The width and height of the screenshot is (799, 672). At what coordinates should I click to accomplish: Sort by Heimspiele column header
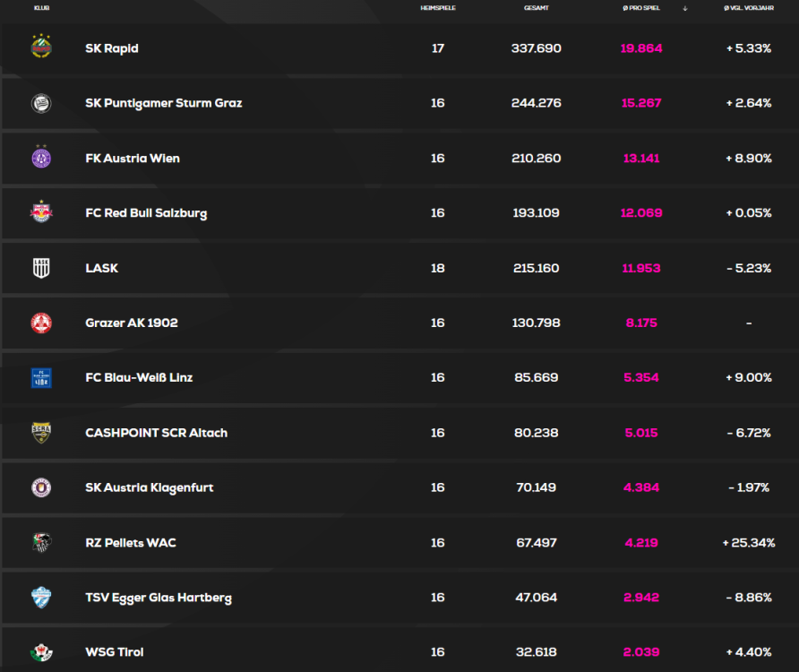[437, 8]
